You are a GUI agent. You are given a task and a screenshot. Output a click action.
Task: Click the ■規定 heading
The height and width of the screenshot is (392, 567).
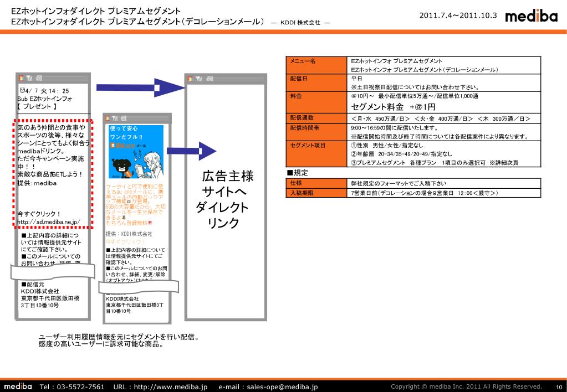click(x=297, y=173)
